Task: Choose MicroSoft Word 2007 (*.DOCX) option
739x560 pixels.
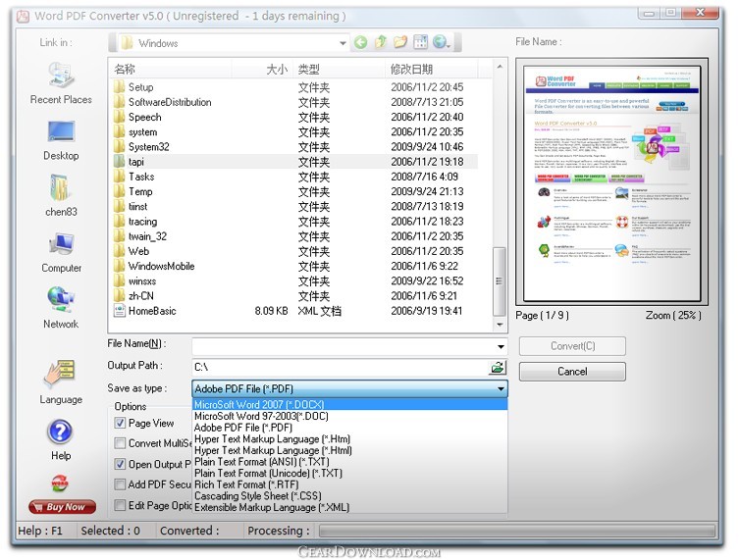Action: point(350,405)
